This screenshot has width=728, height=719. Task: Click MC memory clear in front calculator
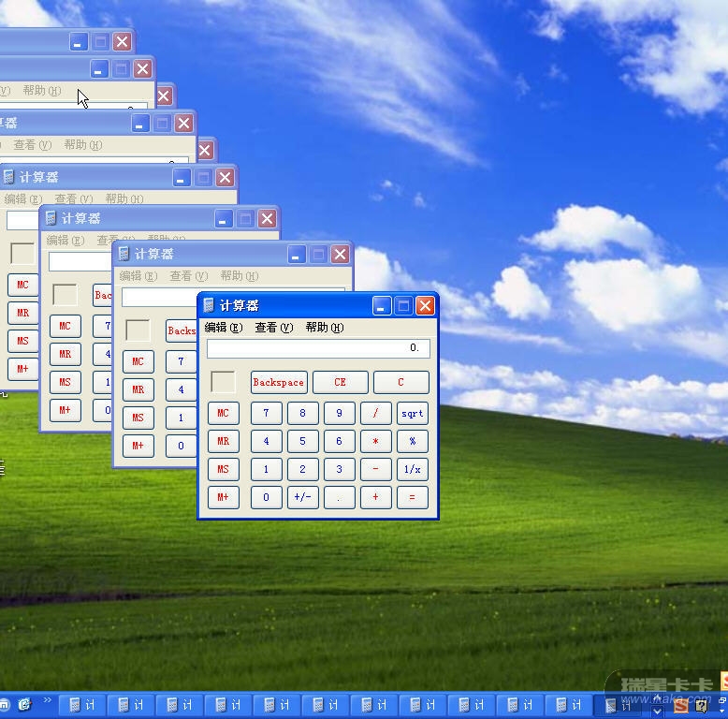[224, 413]
